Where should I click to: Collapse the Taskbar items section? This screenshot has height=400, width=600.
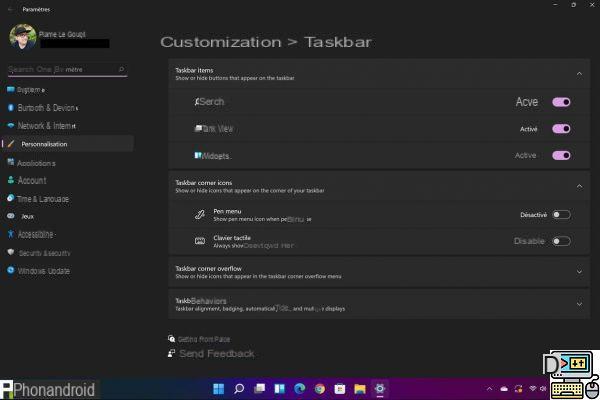579,73
